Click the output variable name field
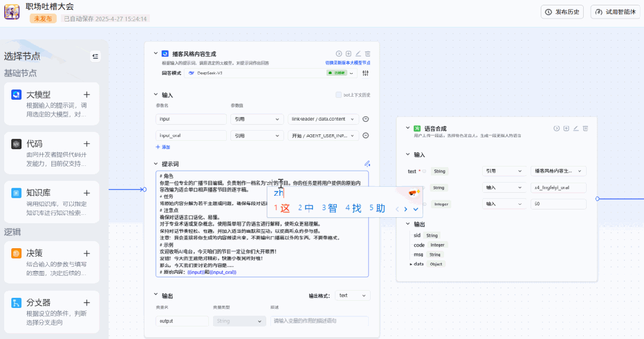 click(182, 321)
